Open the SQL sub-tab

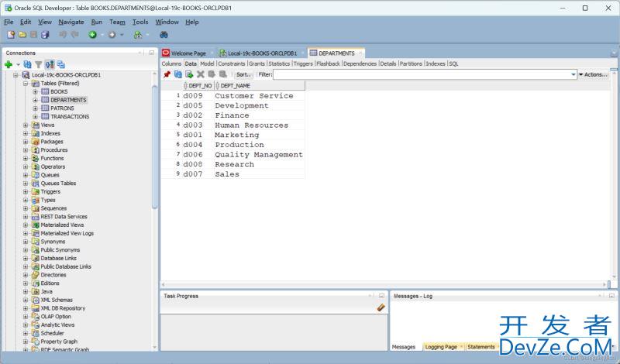453,64
